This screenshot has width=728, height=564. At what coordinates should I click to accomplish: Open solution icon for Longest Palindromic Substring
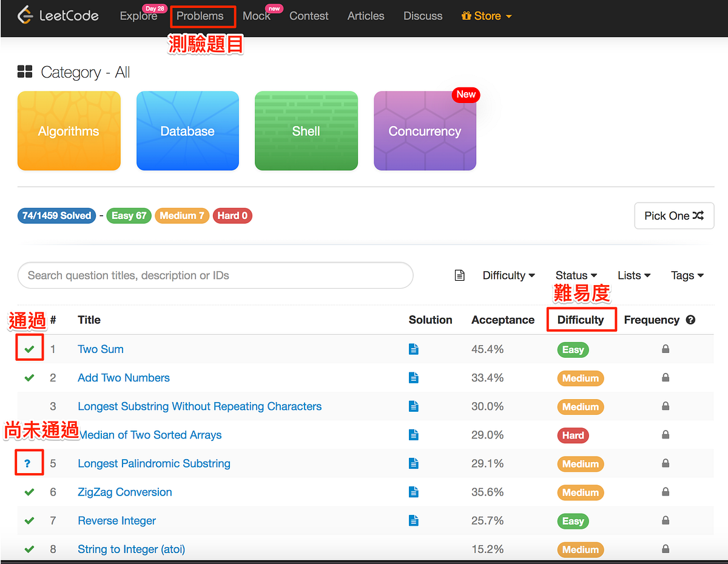click(x=414, y=463)
